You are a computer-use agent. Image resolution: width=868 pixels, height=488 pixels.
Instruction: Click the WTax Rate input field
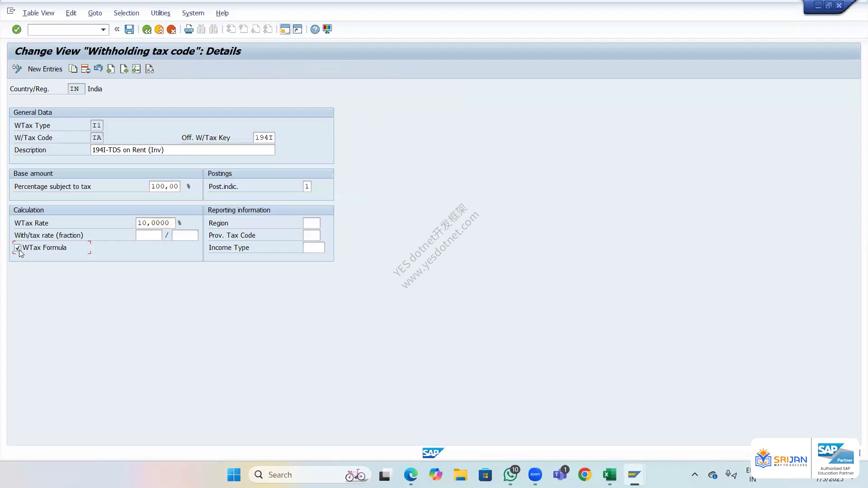pyautogui.click(x=156, y=223)
